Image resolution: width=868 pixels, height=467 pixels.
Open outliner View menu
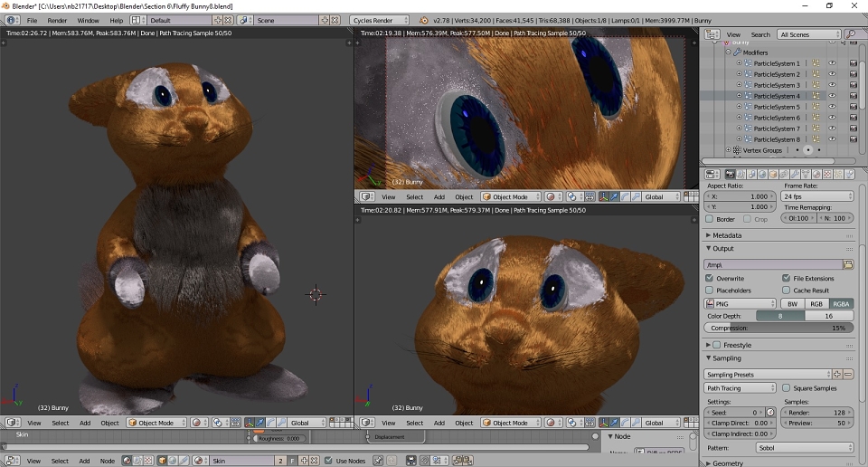[733, 34]
